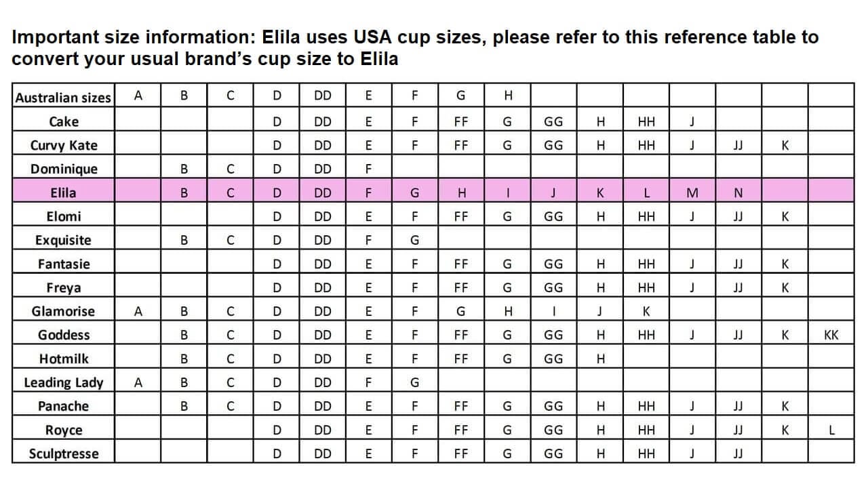
Task: Select the Cake row label
Action: pos(63,121)
